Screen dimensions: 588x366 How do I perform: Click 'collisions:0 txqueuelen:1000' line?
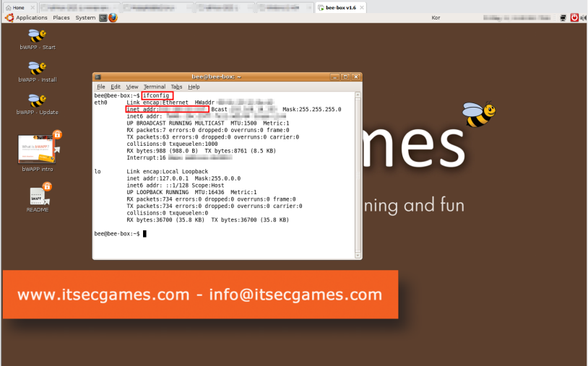172,144
